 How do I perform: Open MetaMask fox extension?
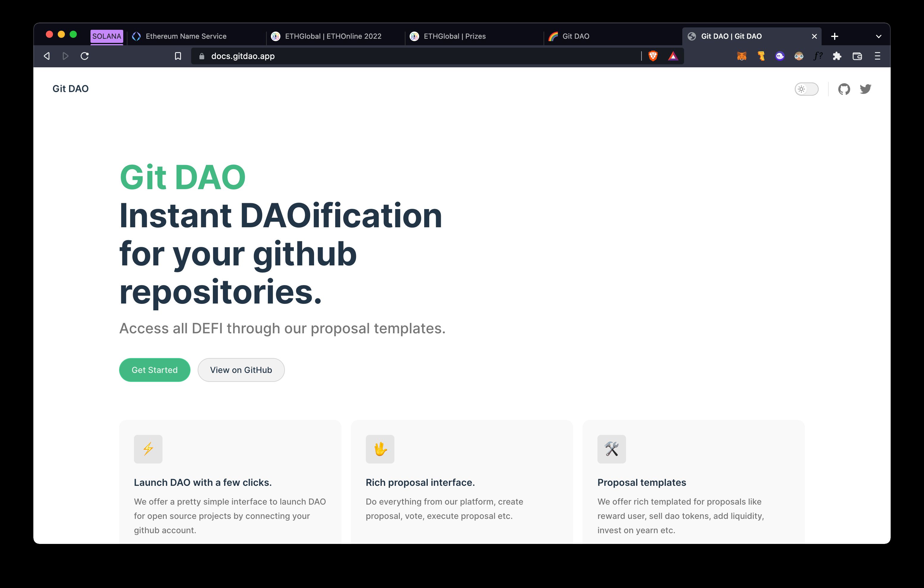click(x=741, y=57)
